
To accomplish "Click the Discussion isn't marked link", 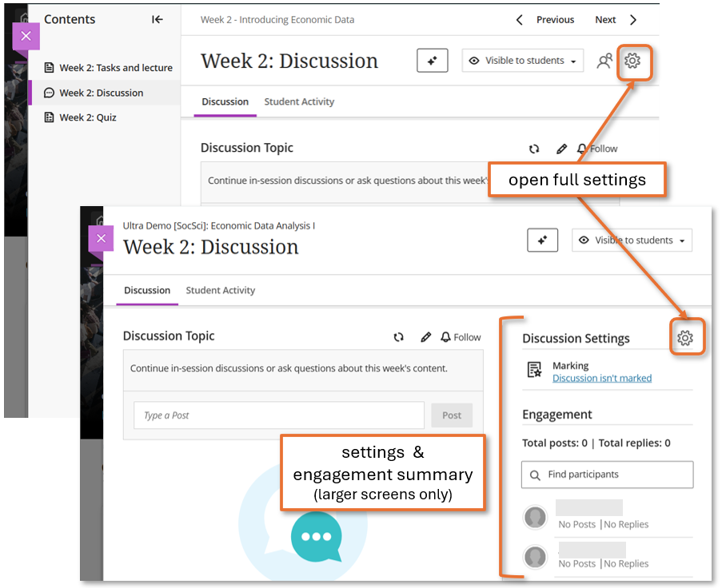I will 601,378.
